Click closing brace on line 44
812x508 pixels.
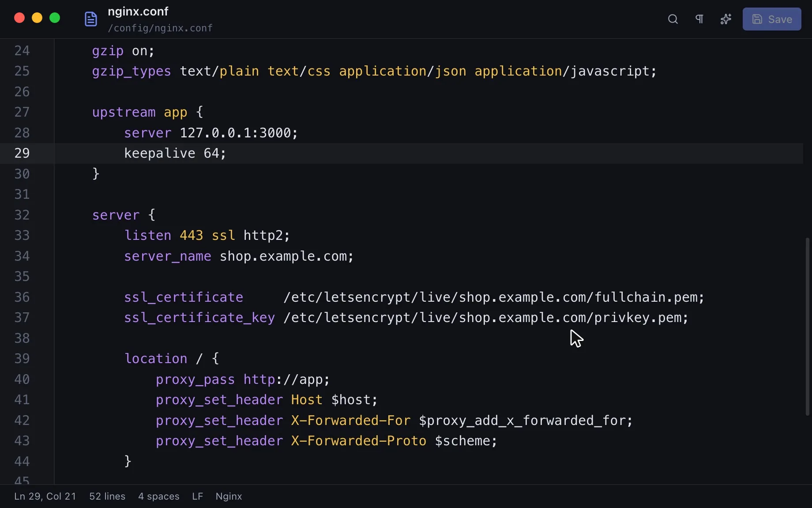[x=128, y=461]
